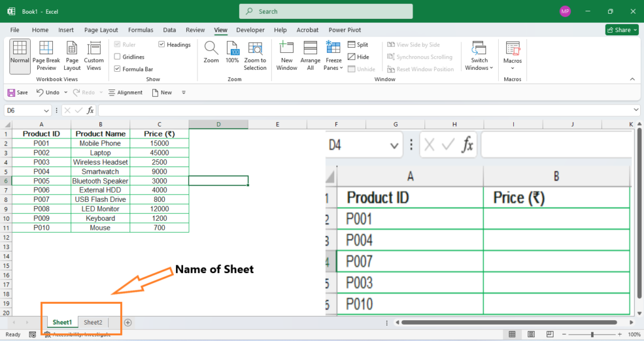The width and height of the screenshot is (644, 341).
Task: Click the Insert Function fx icon
Action: (x=91, y=111)
